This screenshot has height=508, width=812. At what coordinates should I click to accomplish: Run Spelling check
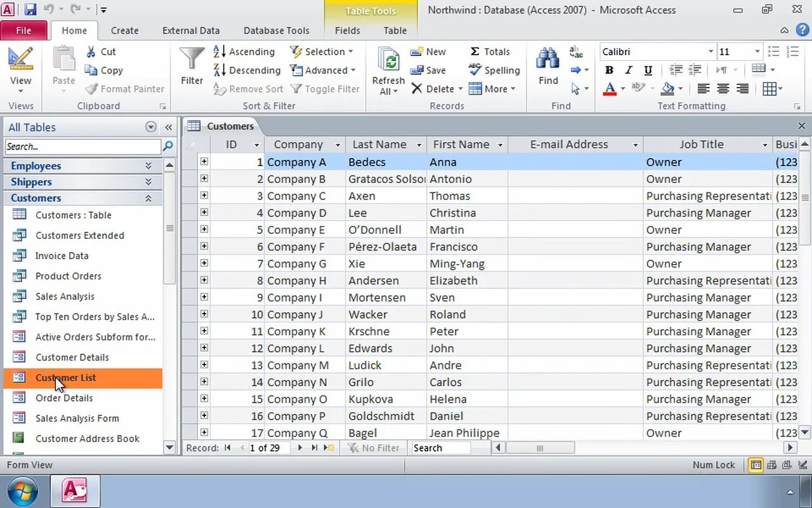(x=494, y=70)
